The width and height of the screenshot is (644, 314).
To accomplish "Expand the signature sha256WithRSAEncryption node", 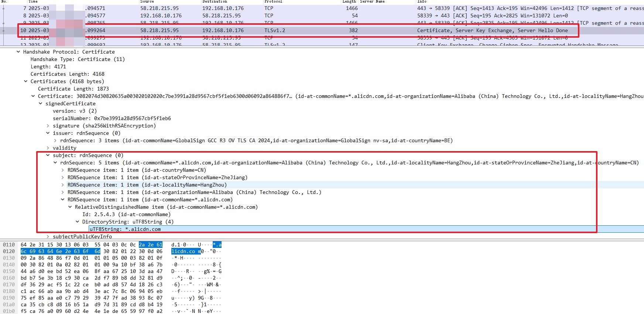I will 48,126.
